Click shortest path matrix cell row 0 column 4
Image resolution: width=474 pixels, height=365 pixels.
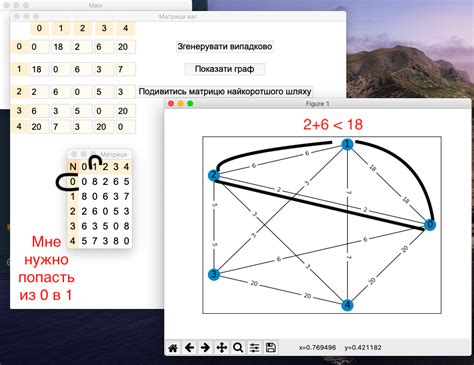126,182
